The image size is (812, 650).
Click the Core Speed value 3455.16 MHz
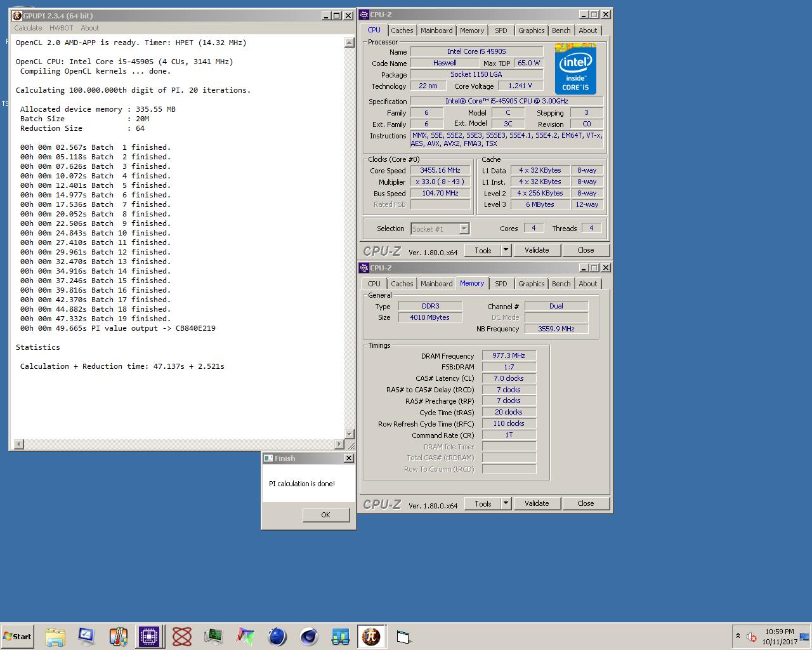coord(440,170)
